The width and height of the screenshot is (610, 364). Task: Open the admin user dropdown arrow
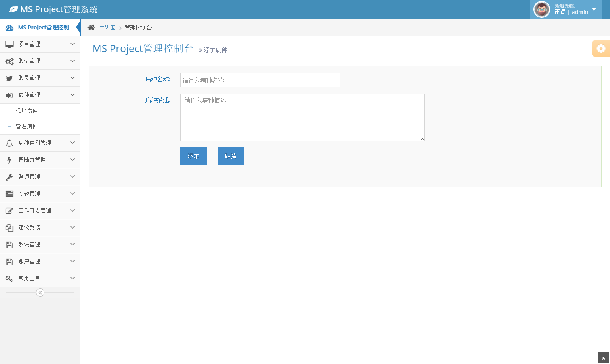pos(594,9)
